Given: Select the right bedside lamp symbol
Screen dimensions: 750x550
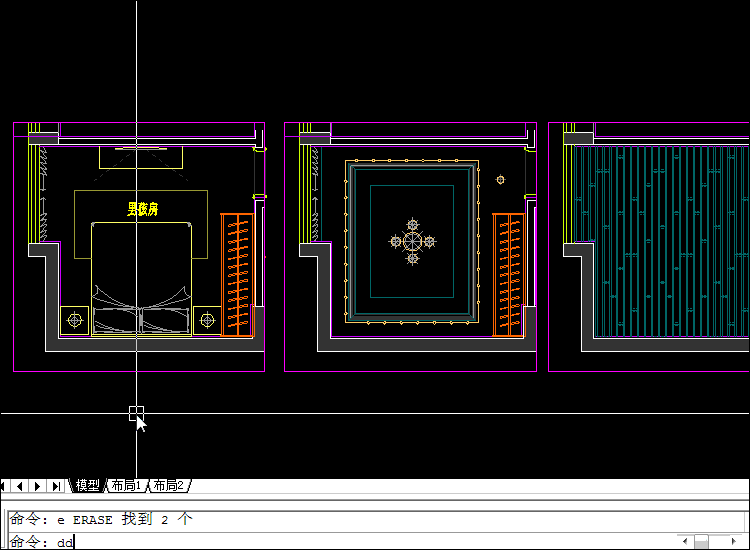Looking at the screenshot, I should [x=207, y=320].
